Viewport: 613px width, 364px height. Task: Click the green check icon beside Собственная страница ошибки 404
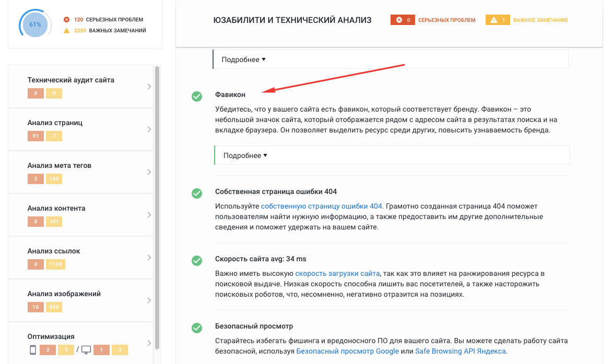(197, 193)
